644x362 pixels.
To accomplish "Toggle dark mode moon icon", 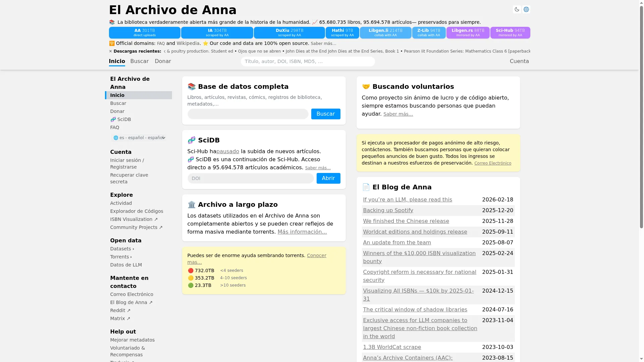I will pos(517,9).
